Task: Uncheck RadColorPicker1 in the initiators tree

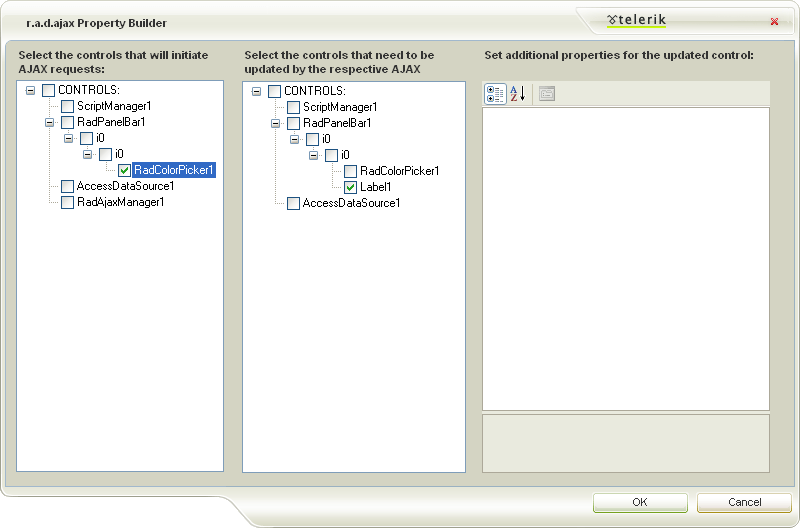Action: 124,170
